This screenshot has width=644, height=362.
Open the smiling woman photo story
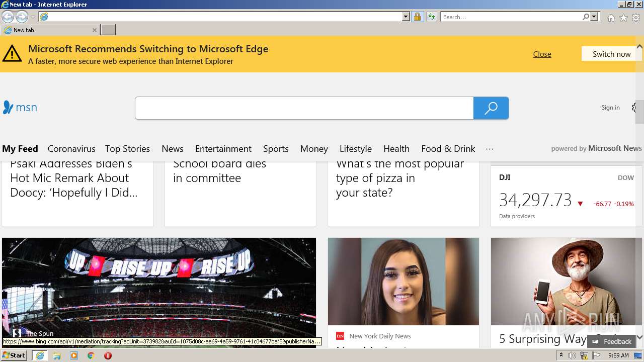[404, 282]
